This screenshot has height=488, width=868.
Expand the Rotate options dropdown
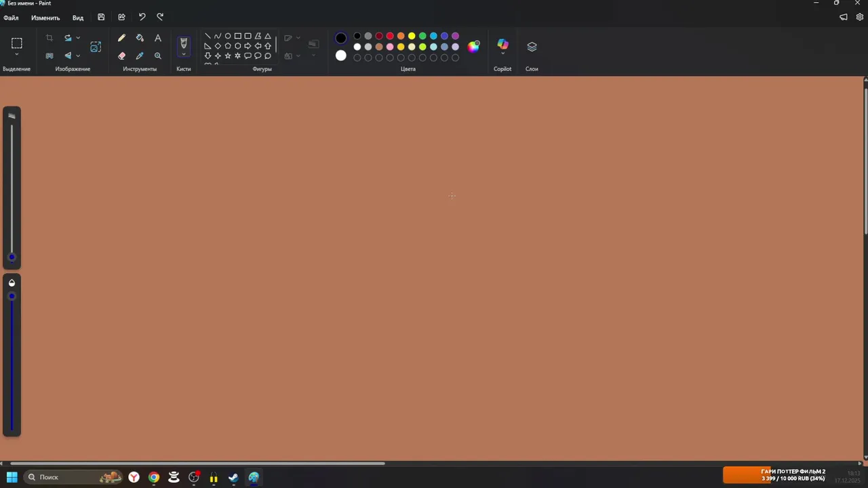click(x=78, y=38)
